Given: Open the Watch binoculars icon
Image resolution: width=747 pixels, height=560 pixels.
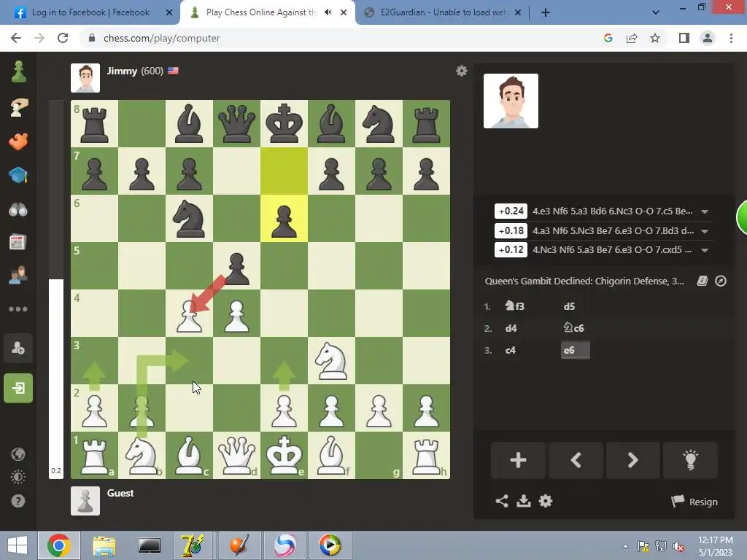Looking at the screenshot, I should pyautogui.click(x=18, y=209).
